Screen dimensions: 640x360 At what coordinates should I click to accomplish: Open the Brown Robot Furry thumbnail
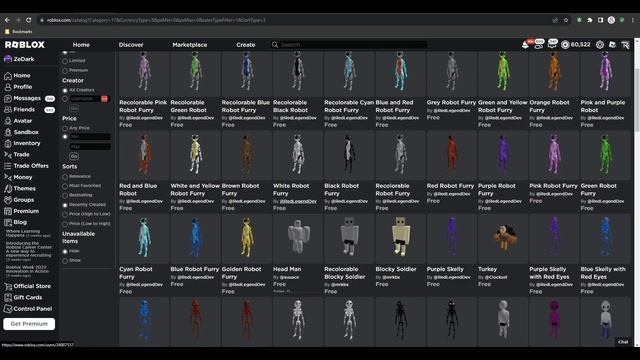pyautogui.click(x=247, y=155)
